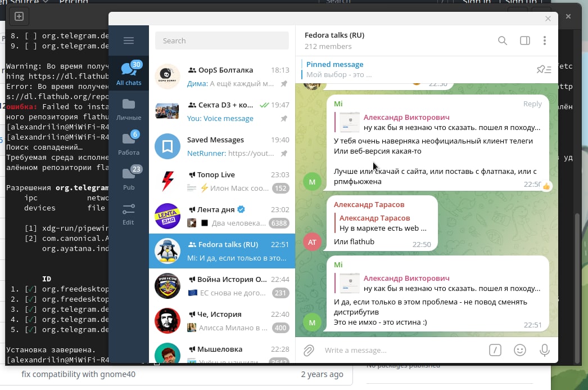This screenshot has width=588, height=390.
Task: Toggle the right info side panel
Action: pyautogui.click(x=525, y=41)
